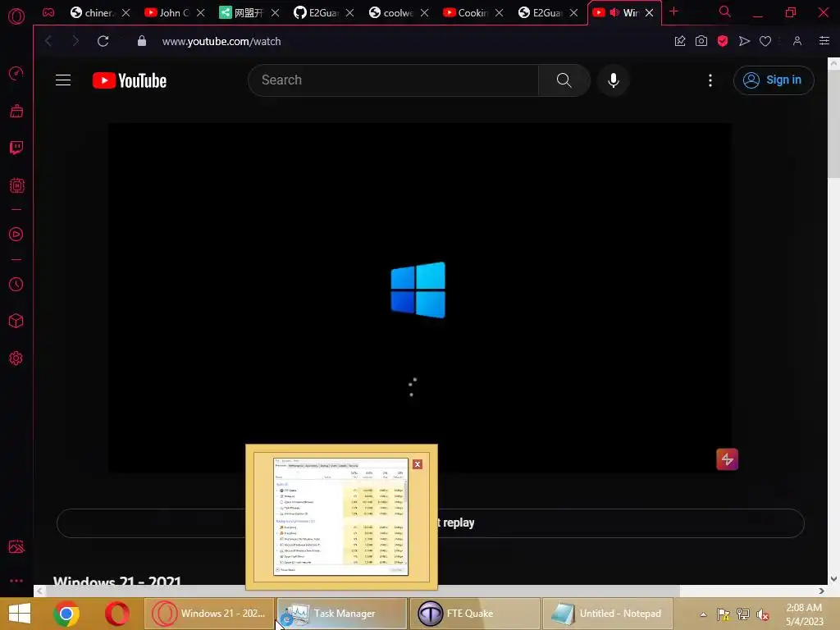Add page to bookmarks with heart icon
This screenshot has height=630, width=840.
765,41
